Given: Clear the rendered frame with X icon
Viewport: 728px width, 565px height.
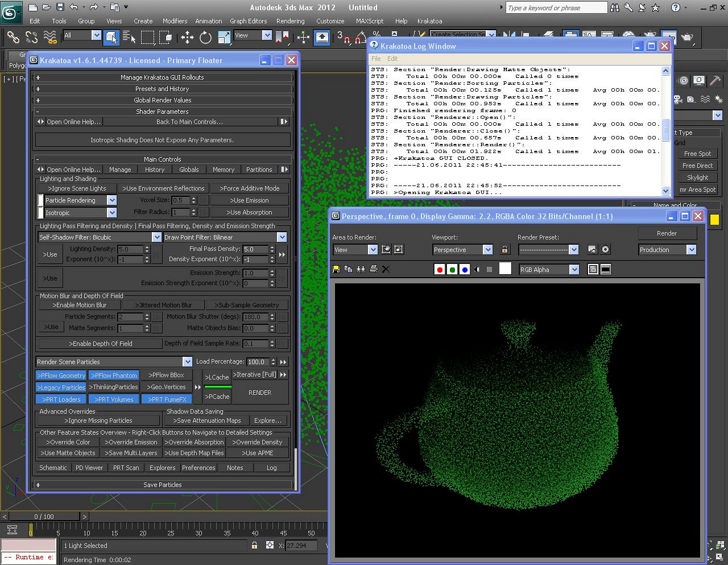Looking at the screenshot, I should click(x=386, y=269).
